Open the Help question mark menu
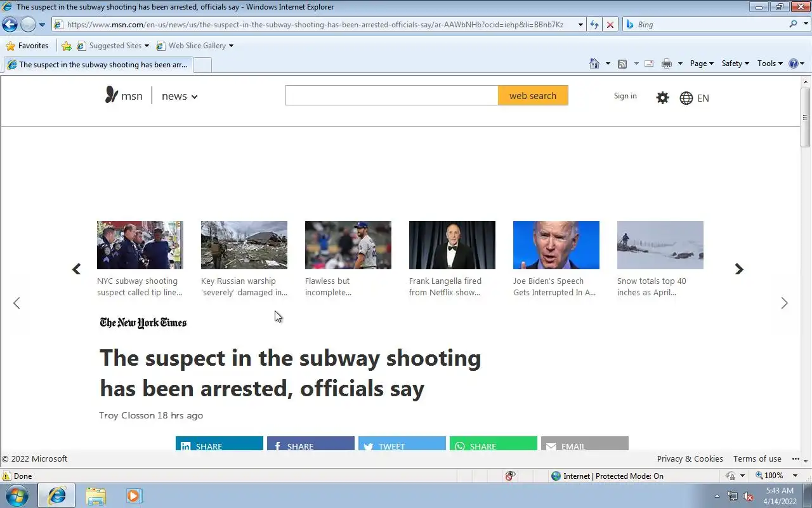The height and width of the screenshot is (508, 812). (x=796, y=63)
